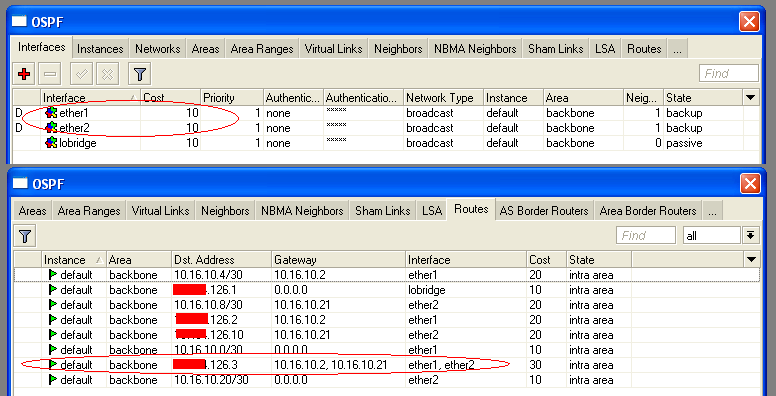This screenshot has height=396, width=776.
Task: Sort routes by Dst. Address header
Action: point(221,259)
